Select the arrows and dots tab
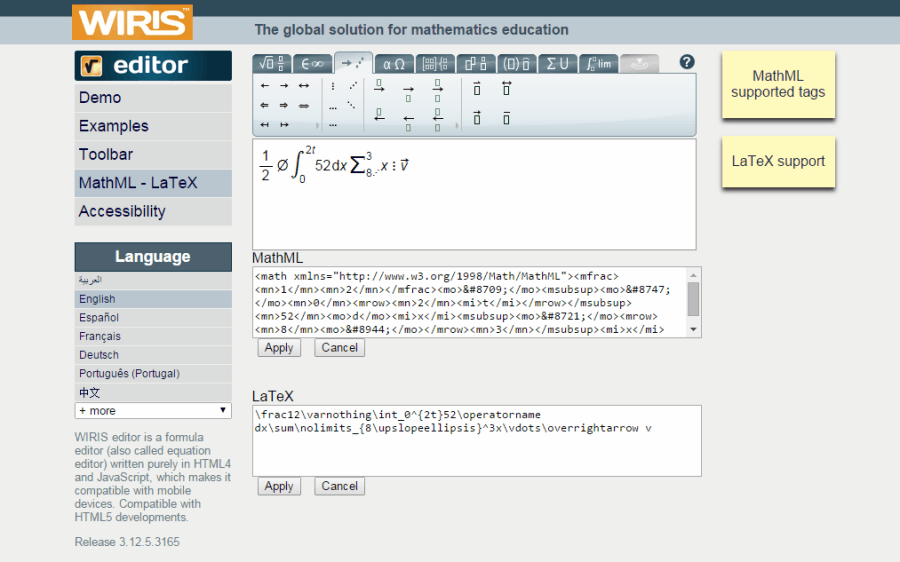 coord(353,63)
